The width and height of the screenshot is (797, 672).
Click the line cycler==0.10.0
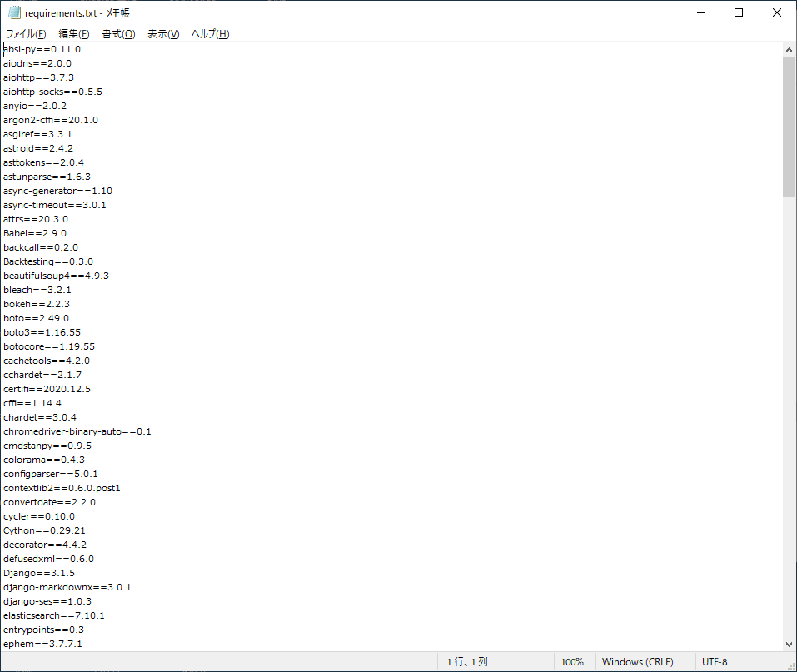(x=39, y=516)
